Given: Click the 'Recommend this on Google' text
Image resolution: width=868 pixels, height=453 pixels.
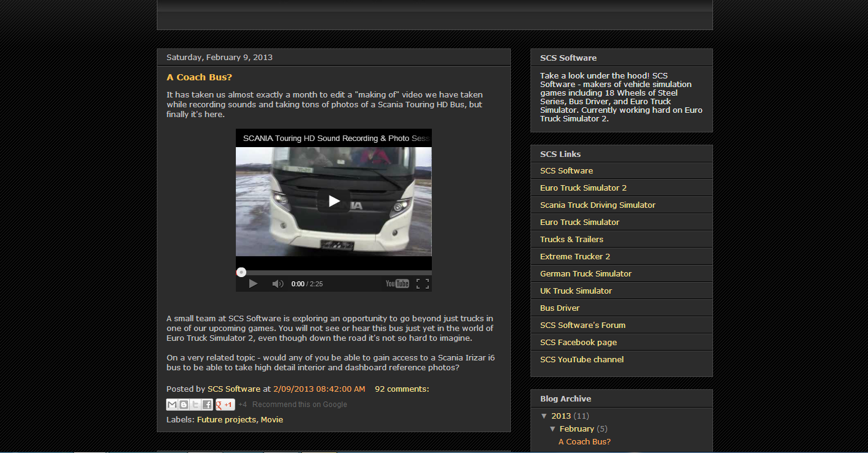Looking at the screenshot, I should tap(300, 405).
